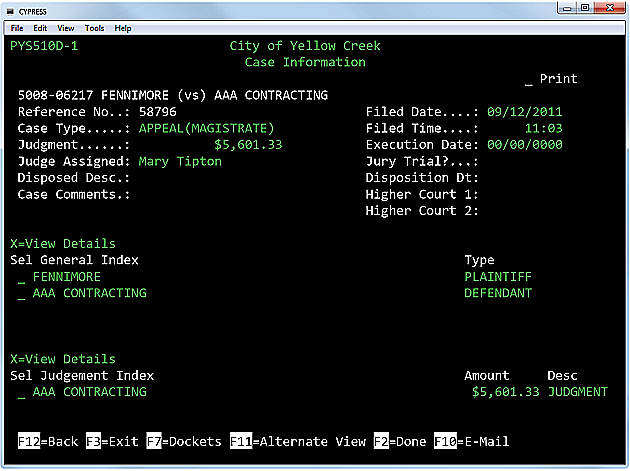This screenshot has height=471, width=630.
Task: Click F3=Exit function key
Action: 112,442
